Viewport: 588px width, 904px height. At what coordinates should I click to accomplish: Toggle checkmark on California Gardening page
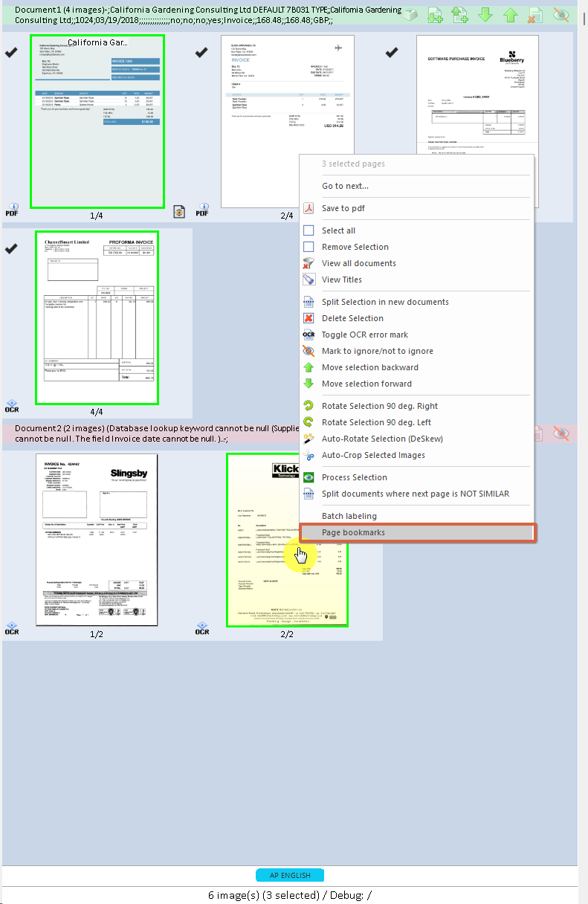click(x=12, y=52)
